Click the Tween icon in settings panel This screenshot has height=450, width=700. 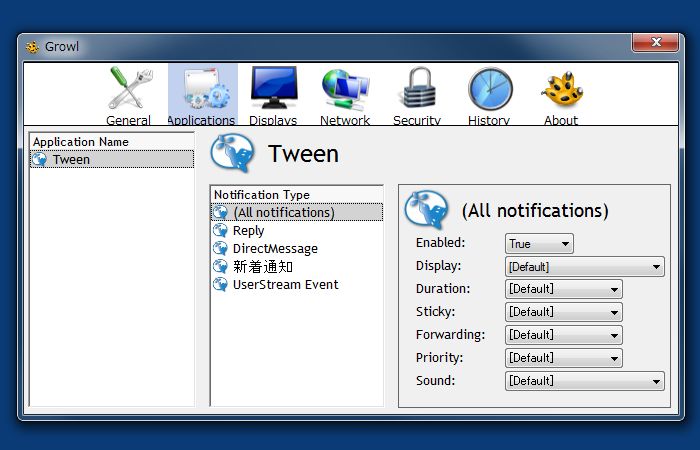(426, 209)
